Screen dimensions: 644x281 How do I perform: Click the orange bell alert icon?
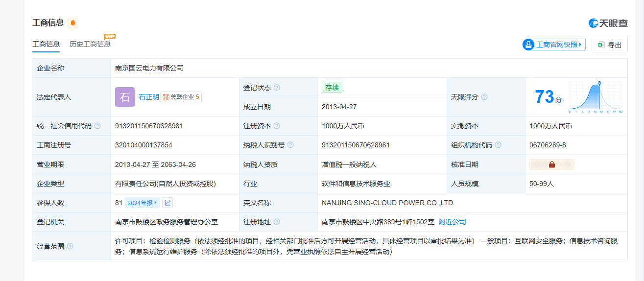(x=73, y=23)
